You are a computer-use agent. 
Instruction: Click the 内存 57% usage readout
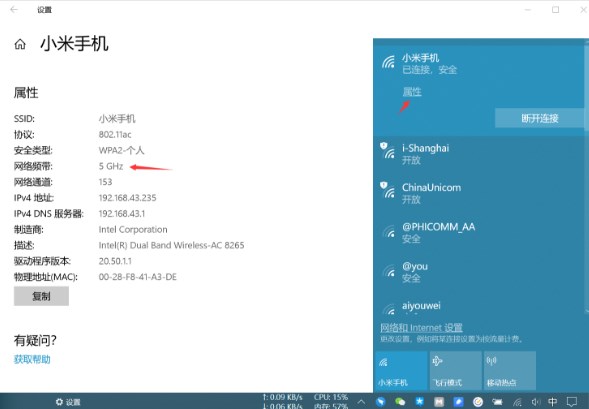tap(331, 406)
